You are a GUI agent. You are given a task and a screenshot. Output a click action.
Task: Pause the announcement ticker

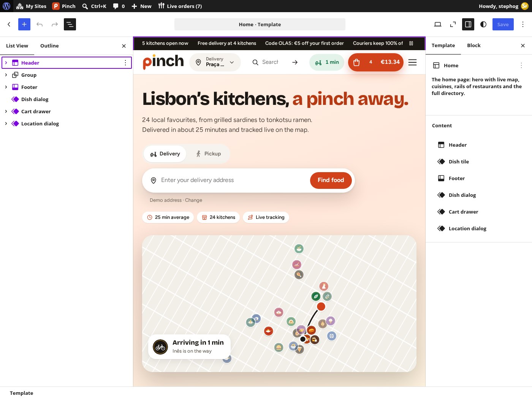tap(411, 43)
